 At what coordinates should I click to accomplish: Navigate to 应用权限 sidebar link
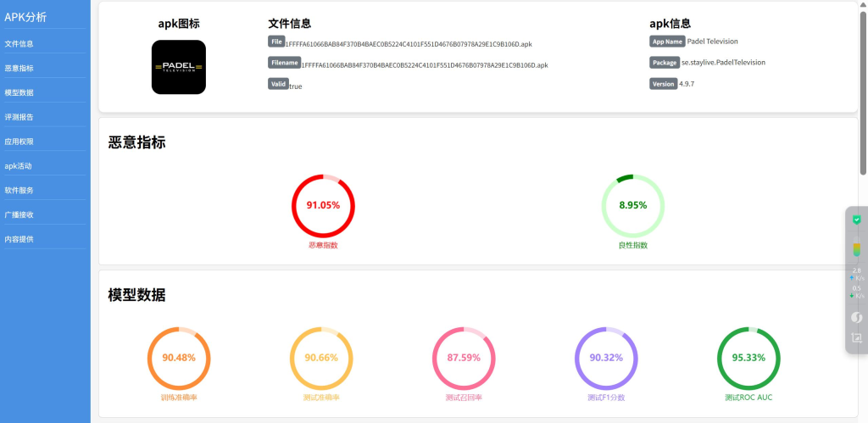point(19,142)
